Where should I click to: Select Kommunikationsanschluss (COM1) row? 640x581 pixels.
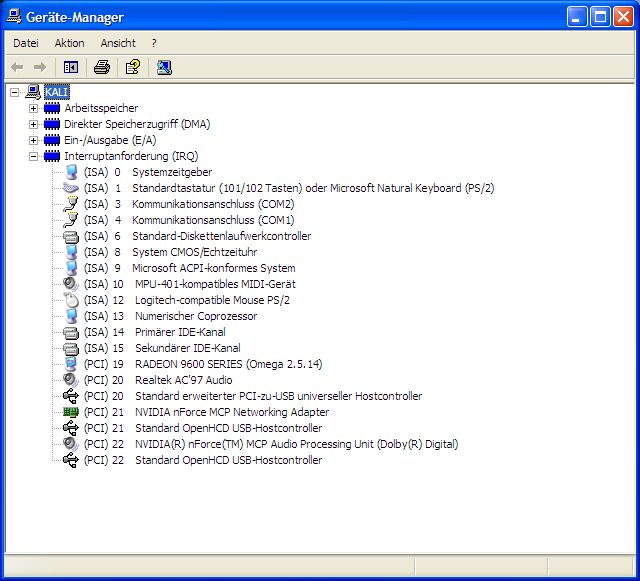[x=189, y=220]
